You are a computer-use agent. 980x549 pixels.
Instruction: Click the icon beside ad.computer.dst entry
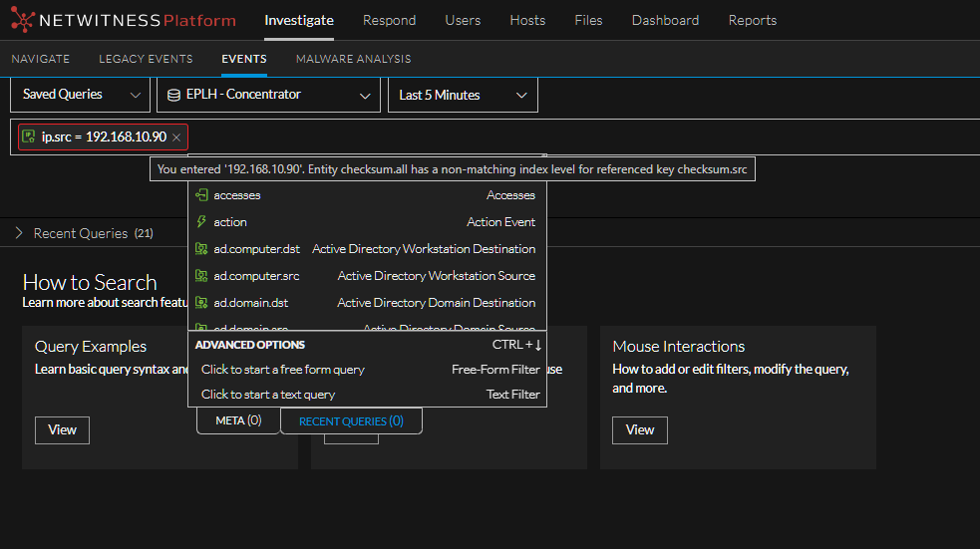(x=201, y=249)
